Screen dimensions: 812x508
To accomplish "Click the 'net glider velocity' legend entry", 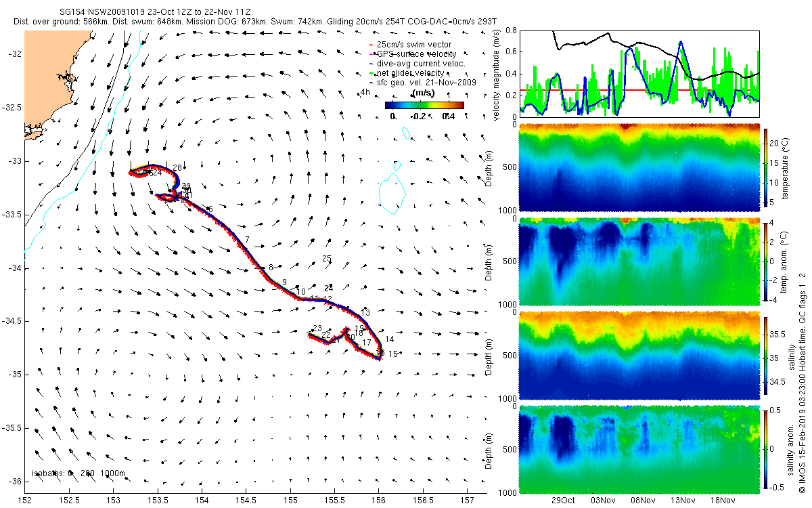I will pyautogui.click(x=405, y=72).
